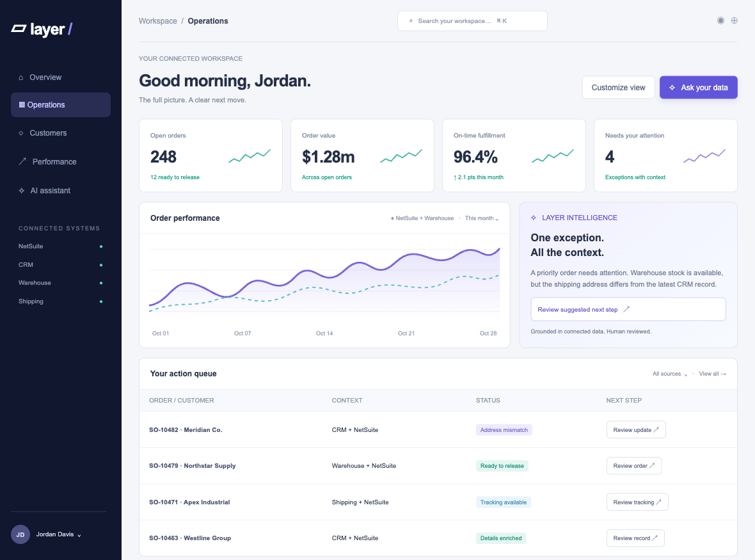Click Review order for Northstar Supply

[x=633, y=466]
